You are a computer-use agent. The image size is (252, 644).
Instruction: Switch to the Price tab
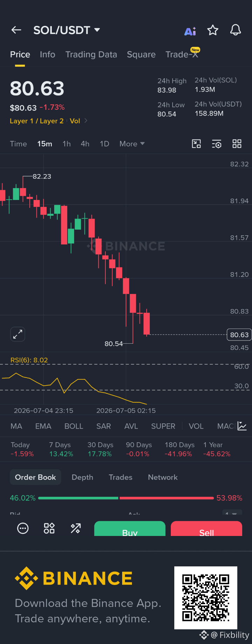coord(20,55)
